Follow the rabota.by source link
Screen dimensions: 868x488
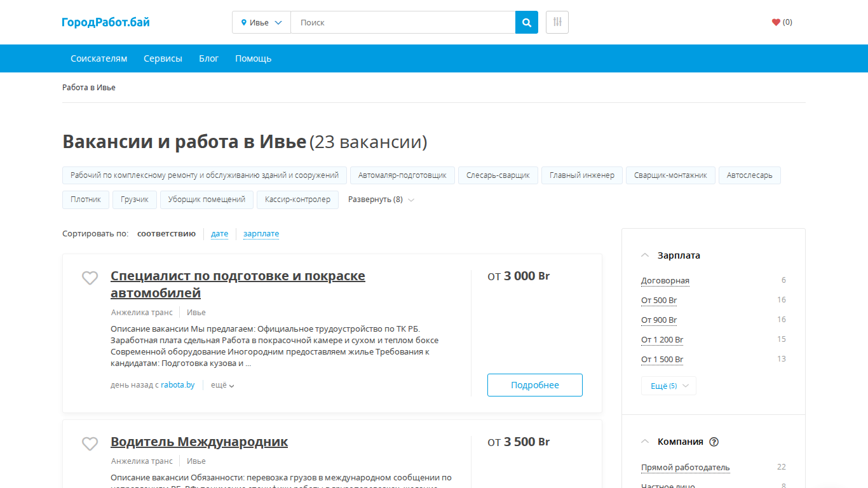(177, 385)
